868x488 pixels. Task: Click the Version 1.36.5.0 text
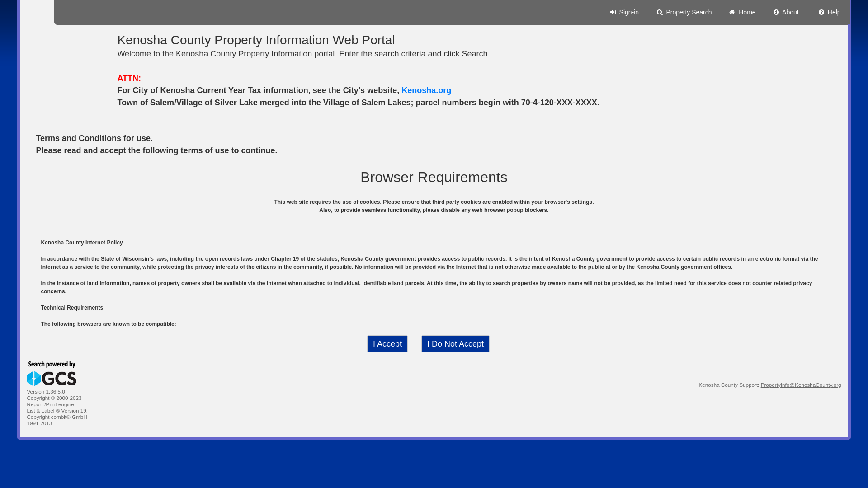click(x=46, y=392)
